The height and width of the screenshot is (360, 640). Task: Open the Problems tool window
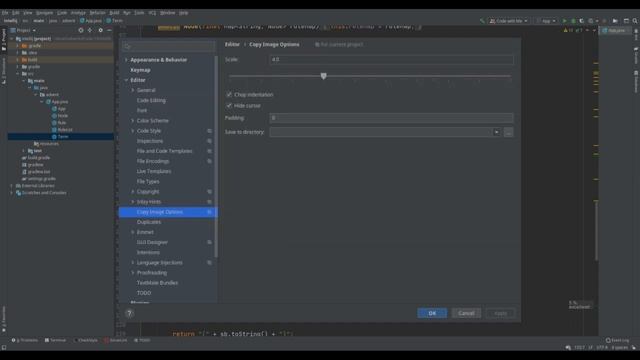[x=25, y=340]
